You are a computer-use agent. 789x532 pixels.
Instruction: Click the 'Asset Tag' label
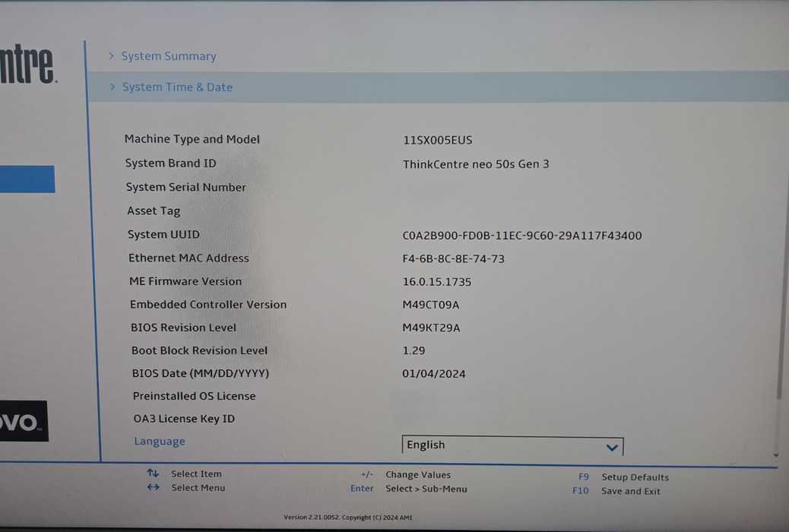coord(154,211)
